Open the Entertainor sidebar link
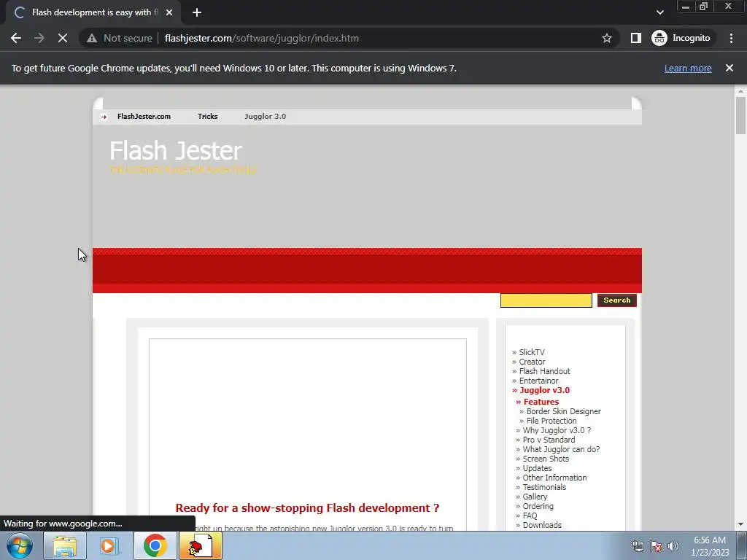 tap(539, 381)
